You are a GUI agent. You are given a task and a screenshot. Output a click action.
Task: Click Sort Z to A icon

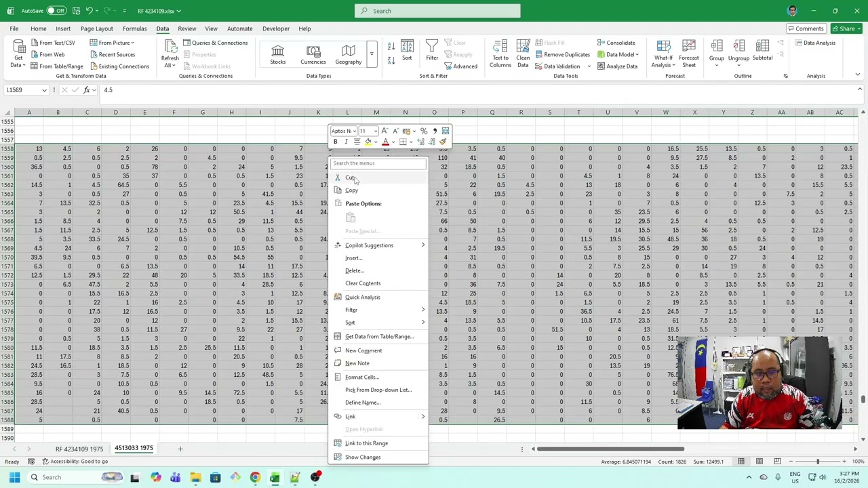tap(391, 59)
